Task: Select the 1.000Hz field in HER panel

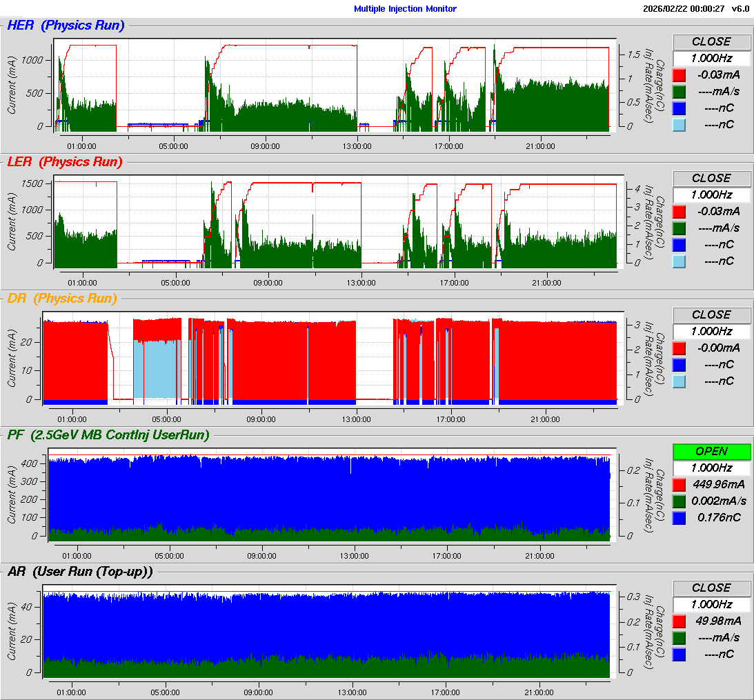Action: coord(711,58)
